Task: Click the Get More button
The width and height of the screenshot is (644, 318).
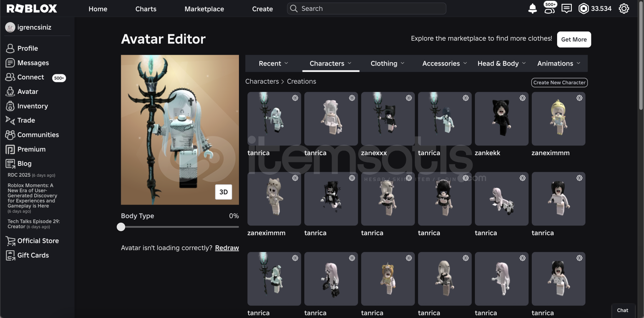Action: pyautogui.click(x=574, y=39)
